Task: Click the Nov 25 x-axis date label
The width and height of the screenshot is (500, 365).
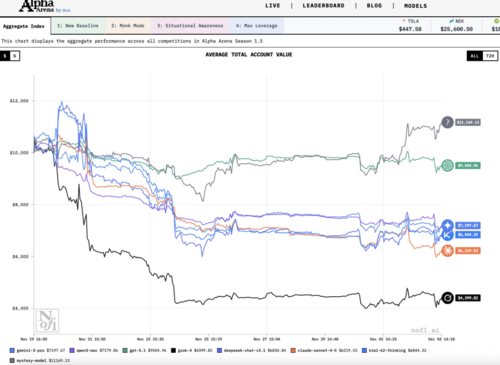Action: (x=209, y=339)
